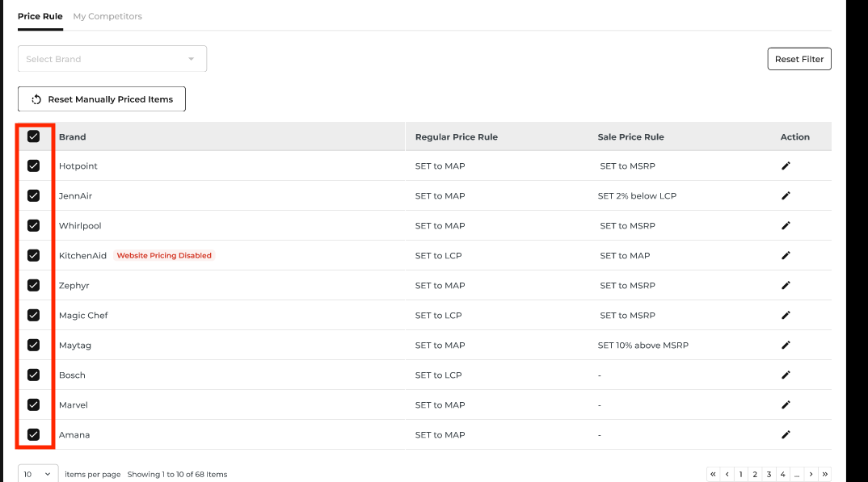Uncheck the Whirlpool row checkbox
The image size is (868, 482).
pos(33,225)
